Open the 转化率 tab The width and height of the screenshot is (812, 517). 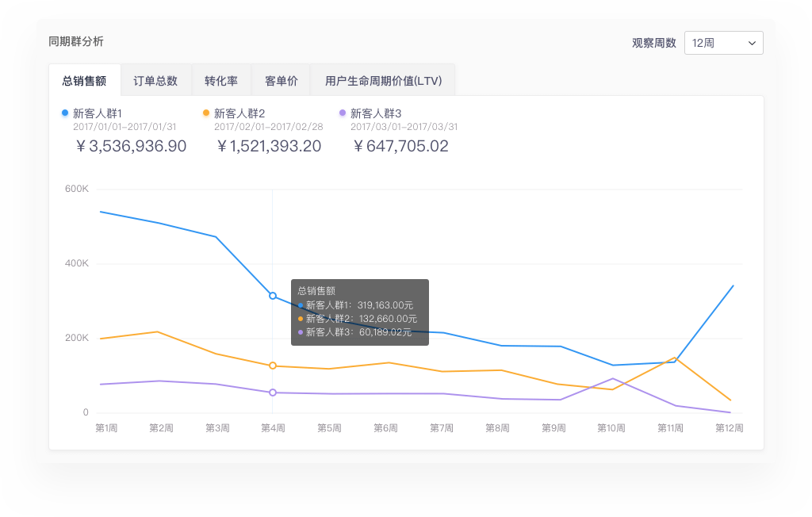coord(221,81)
